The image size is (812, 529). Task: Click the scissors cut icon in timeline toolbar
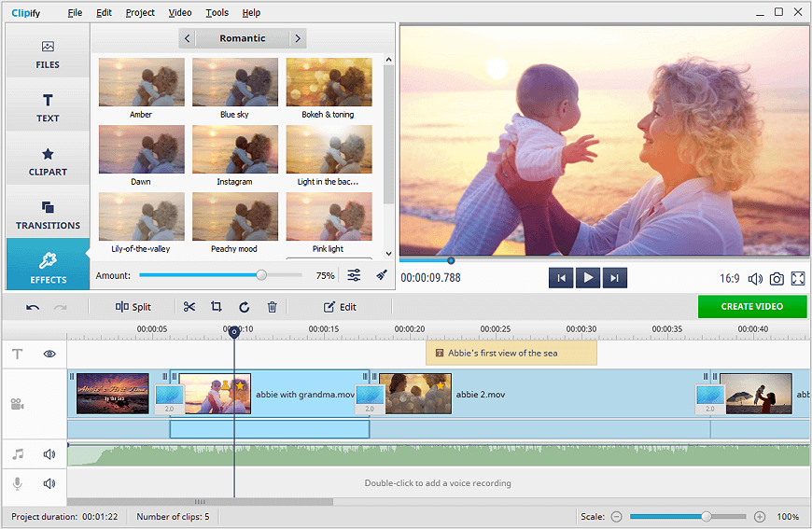[189, 307]
